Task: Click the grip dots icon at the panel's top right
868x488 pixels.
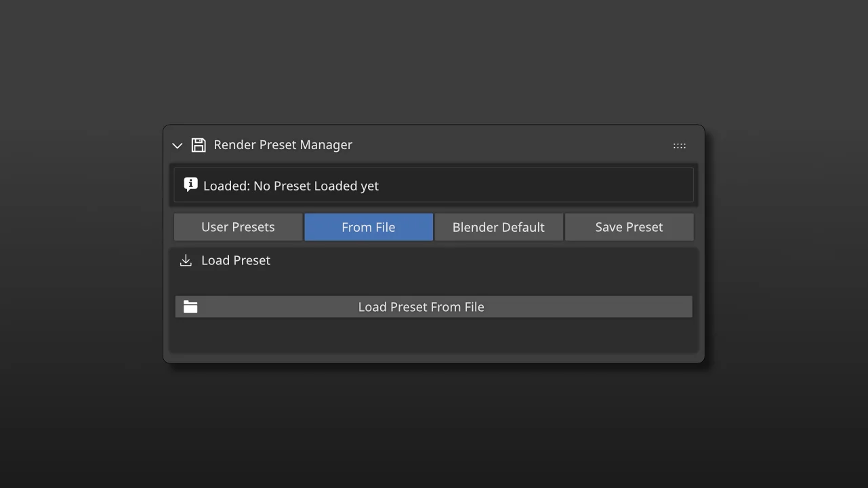Action: (x=679, y=145)
